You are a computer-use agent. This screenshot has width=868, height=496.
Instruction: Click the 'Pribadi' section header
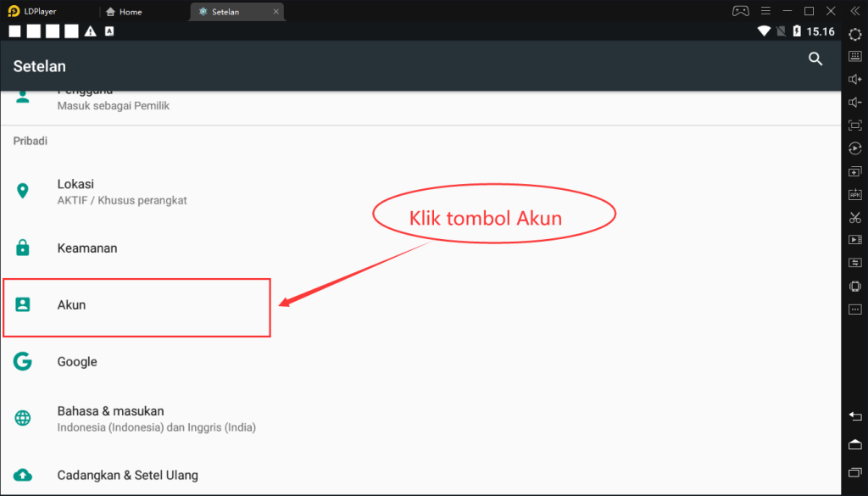[x=31, y=141]
